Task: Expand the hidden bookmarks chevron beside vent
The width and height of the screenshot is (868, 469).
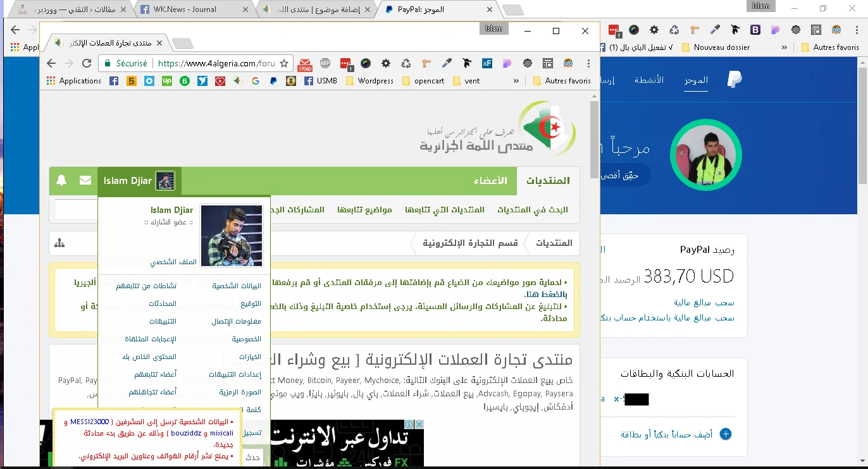Action: coord(516,81)
